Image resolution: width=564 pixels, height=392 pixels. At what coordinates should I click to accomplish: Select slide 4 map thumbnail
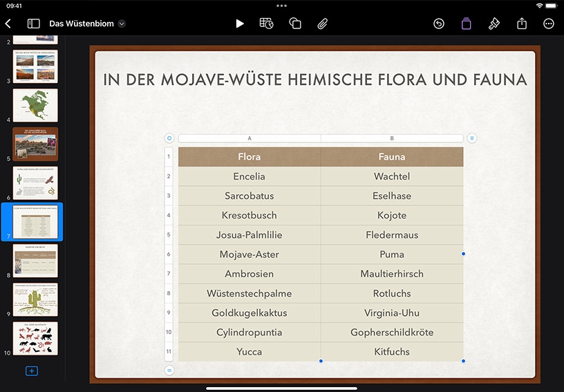pyautogui.click(x=35, y=105)
